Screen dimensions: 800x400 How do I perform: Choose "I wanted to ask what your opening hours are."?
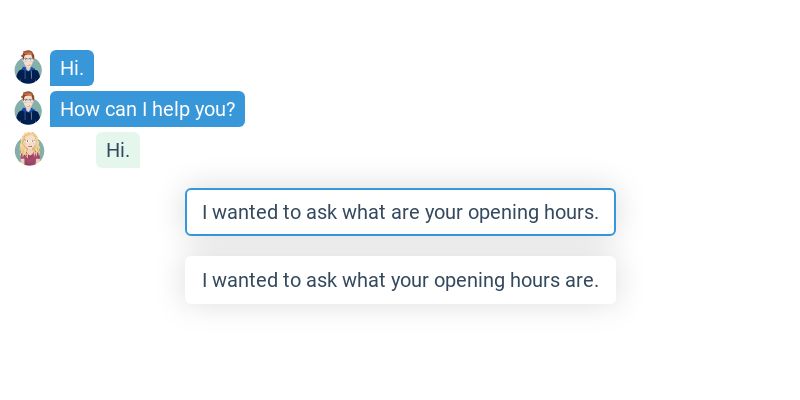point(400,280)
